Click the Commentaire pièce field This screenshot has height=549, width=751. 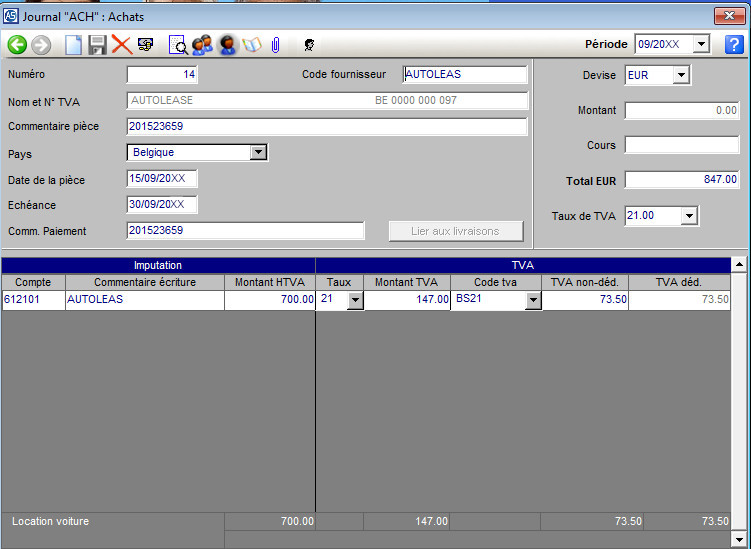[x=327, y=126]
